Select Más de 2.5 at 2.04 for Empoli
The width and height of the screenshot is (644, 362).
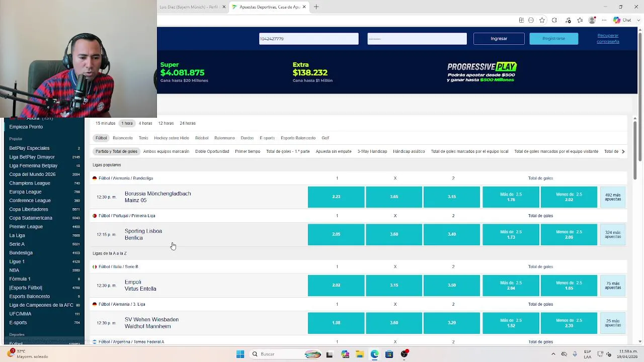click(x=511, y=285)
